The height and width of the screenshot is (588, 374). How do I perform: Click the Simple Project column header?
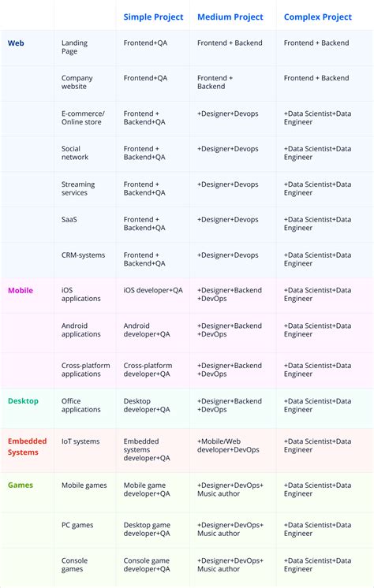point(153,17)
